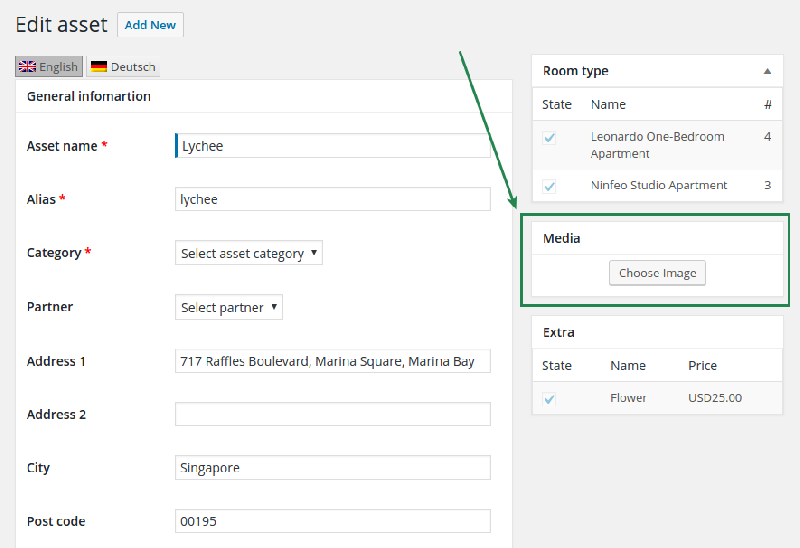Viewport: 800px width, 548px height.
Task: Collapse the Room type panel arrow
Action: pyautogui.click(x=767, y=71)
